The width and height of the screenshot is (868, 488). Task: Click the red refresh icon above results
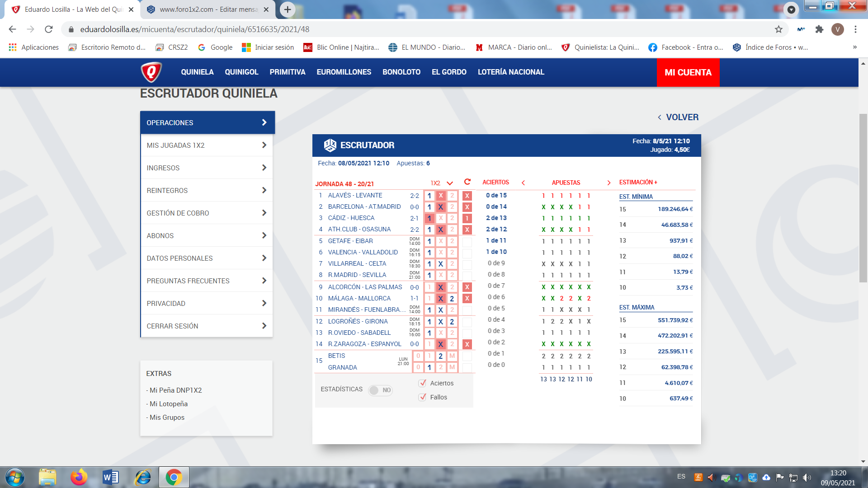(x=467, y=182)
